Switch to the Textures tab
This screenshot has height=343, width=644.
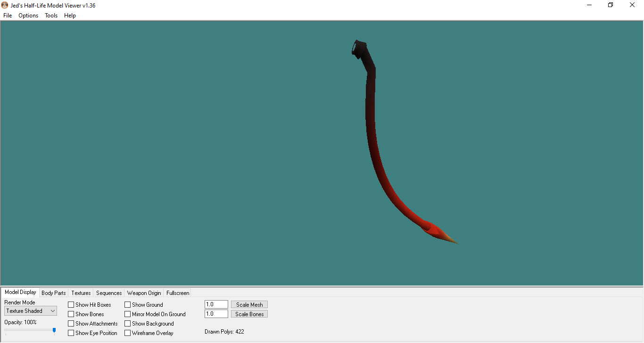81,293
